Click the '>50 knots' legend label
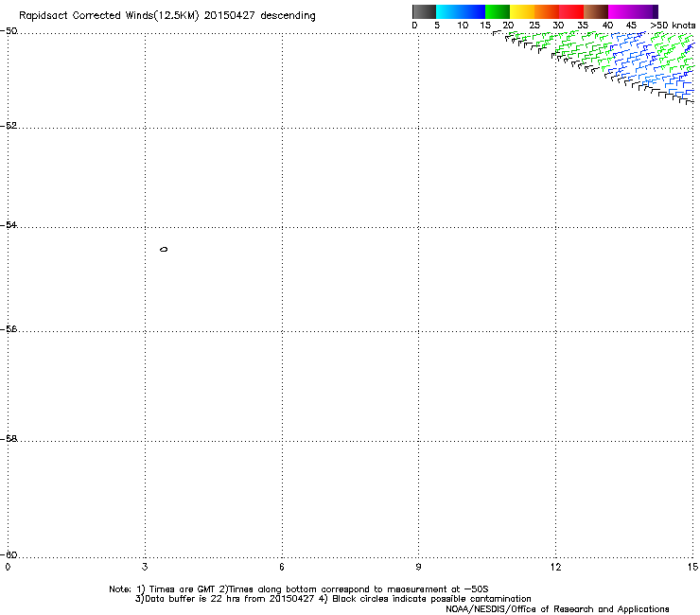Screen dimensions: 700x615 (x=673, y=26)
